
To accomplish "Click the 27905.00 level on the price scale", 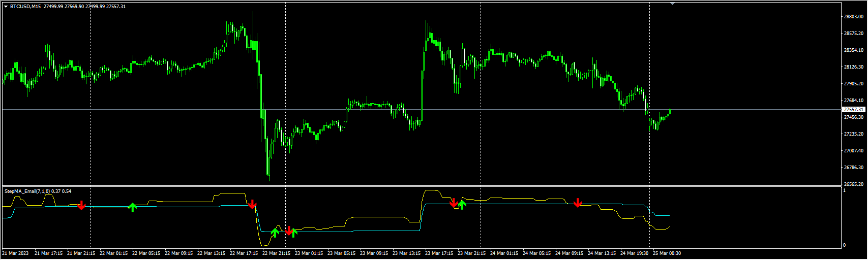I will point(853,84).
